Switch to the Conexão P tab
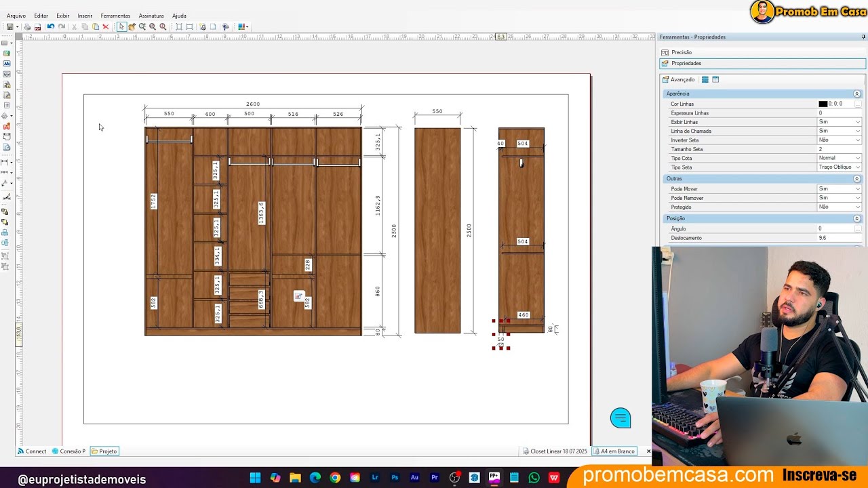The image size is (868, 488). (x=68, y=451)
